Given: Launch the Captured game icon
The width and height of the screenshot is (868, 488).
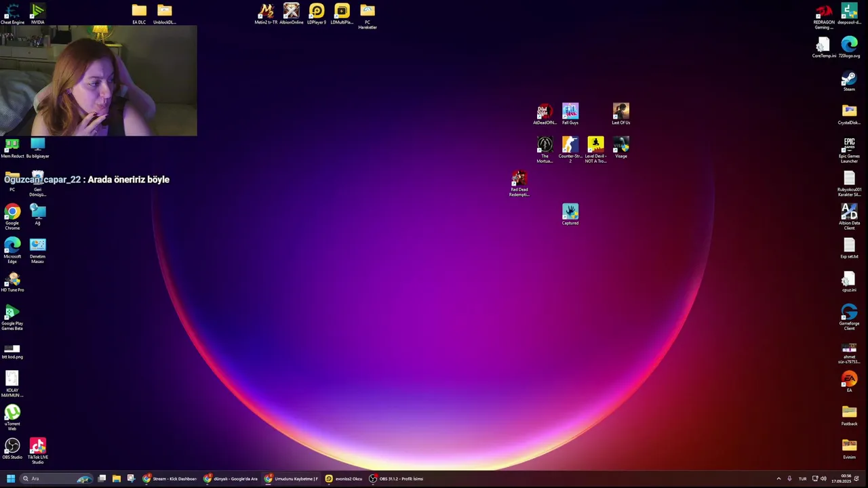Looking at the screenshot, I should point(570,214).
